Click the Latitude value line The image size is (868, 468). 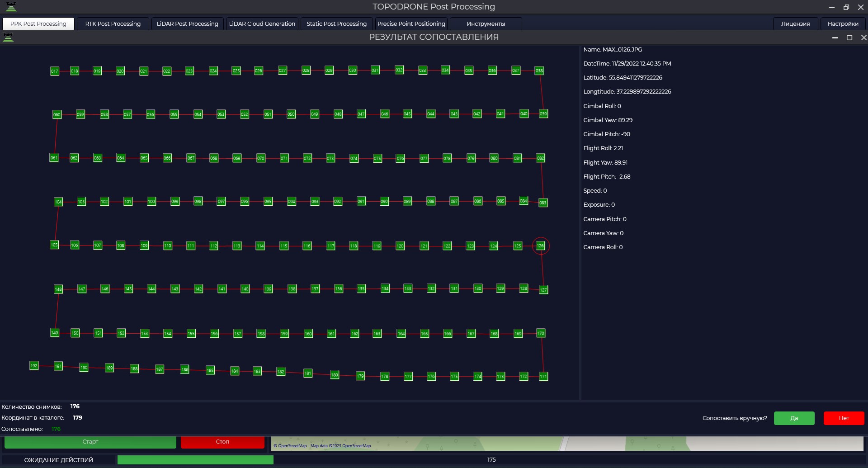(x=623, y=78)
